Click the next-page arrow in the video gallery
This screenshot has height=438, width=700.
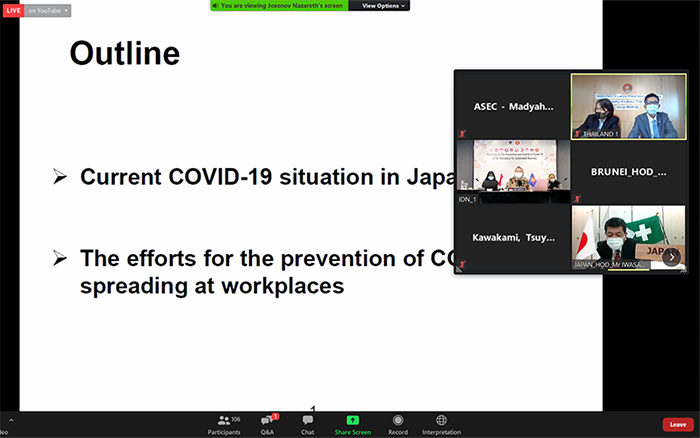[x=671, y=257]
